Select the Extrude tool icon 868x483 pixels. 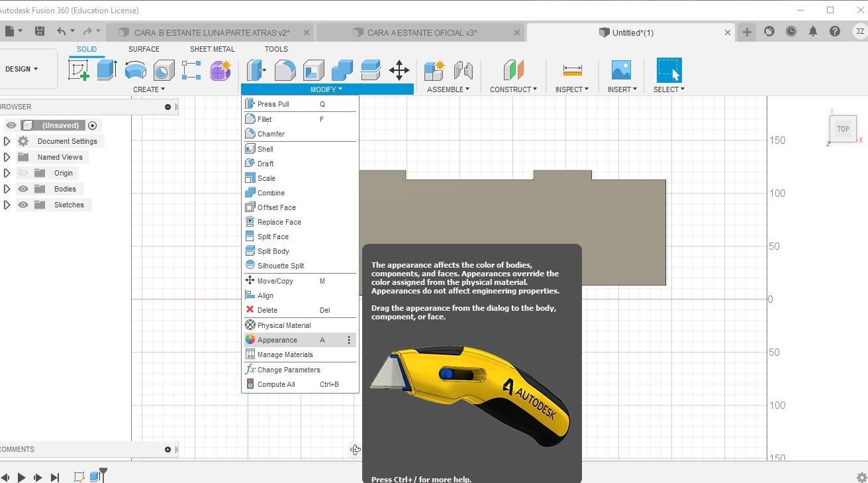(x=107, y=70)
